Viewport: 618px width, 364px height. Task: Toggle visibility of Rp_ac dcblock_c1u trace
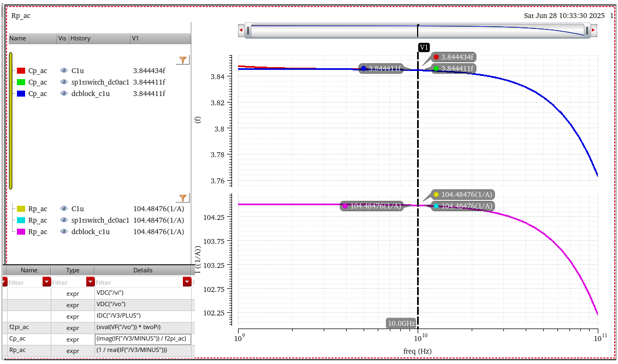tap(64, 232)
